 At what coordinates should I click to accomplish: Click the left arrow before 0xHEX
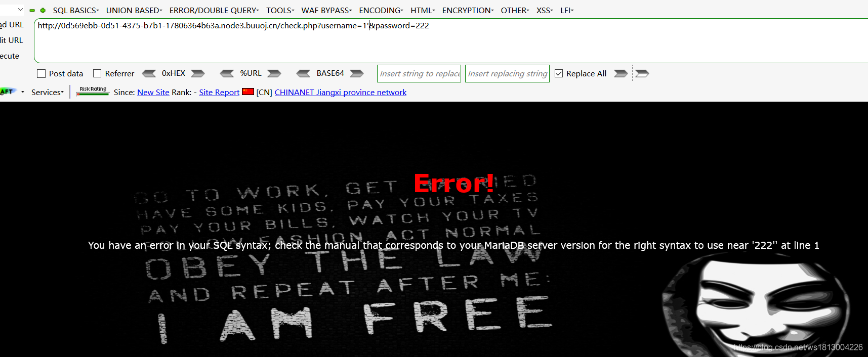pyautogui.click(x=149, y=74)
